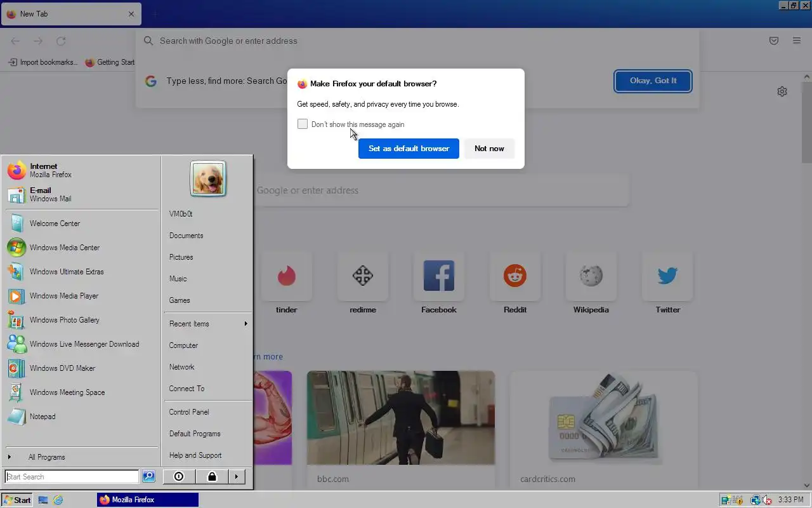Open Mozilla Firefox from the Internet entry
The height and width of the screenshot is (508, 812).
[x=81, y=170]
